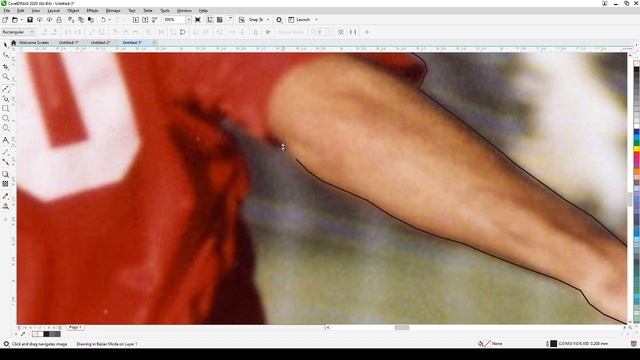Click the Launch application icon
640x360 pixels.
pyautogui.click(x=291, y=20)
